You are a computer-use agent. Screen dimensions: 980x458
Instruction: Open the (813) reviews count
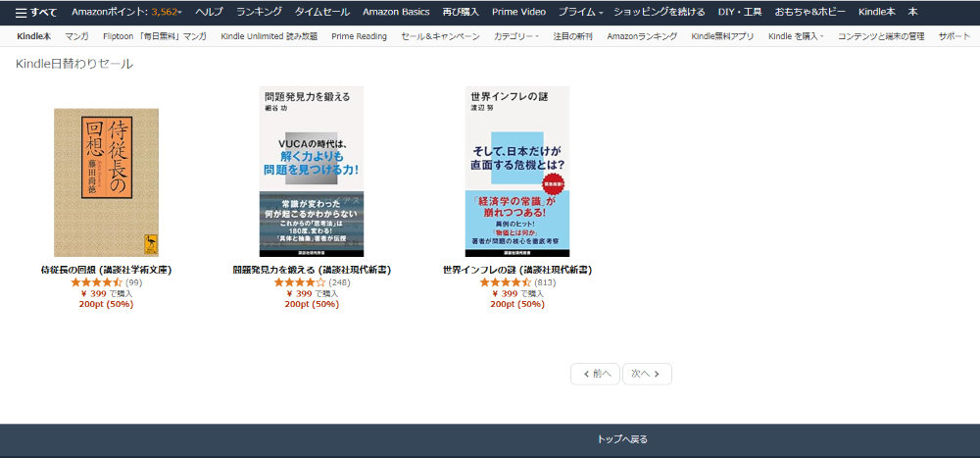(545, 282)
